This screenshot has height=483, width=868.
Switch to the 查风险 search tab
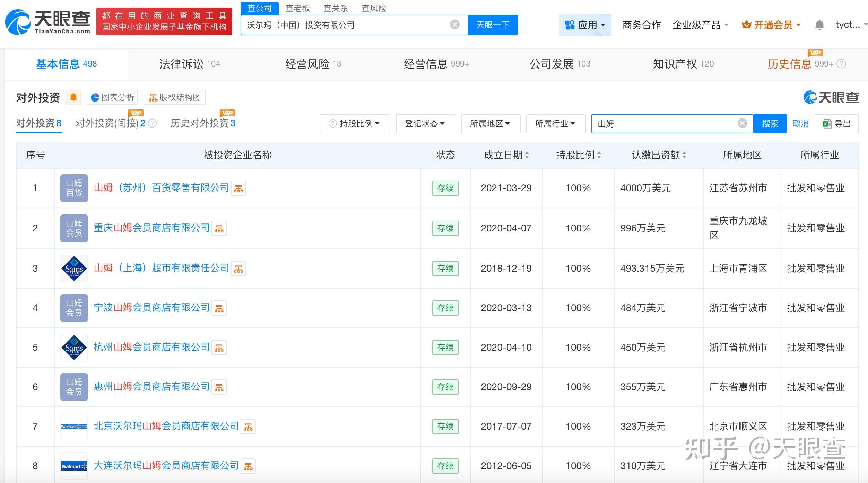(x=374, y=8)
